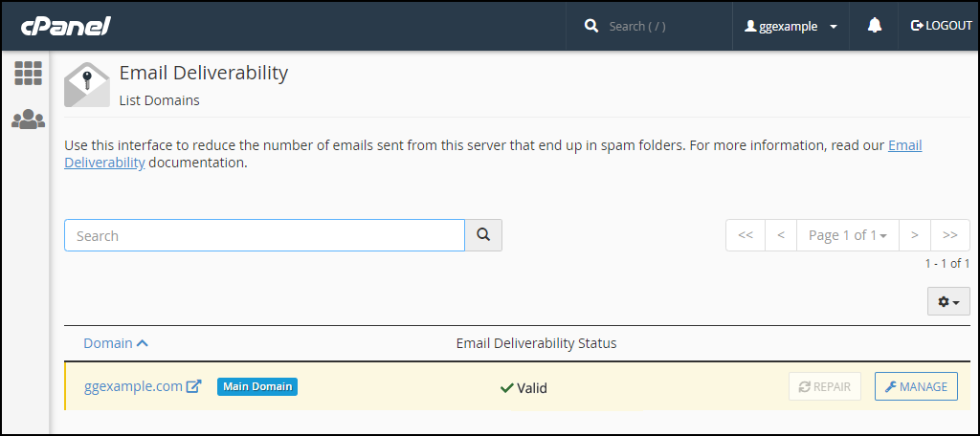Expand the ggexample user account menu
The width and height of the screenshot is (980, 436).
tap(791, 26)
